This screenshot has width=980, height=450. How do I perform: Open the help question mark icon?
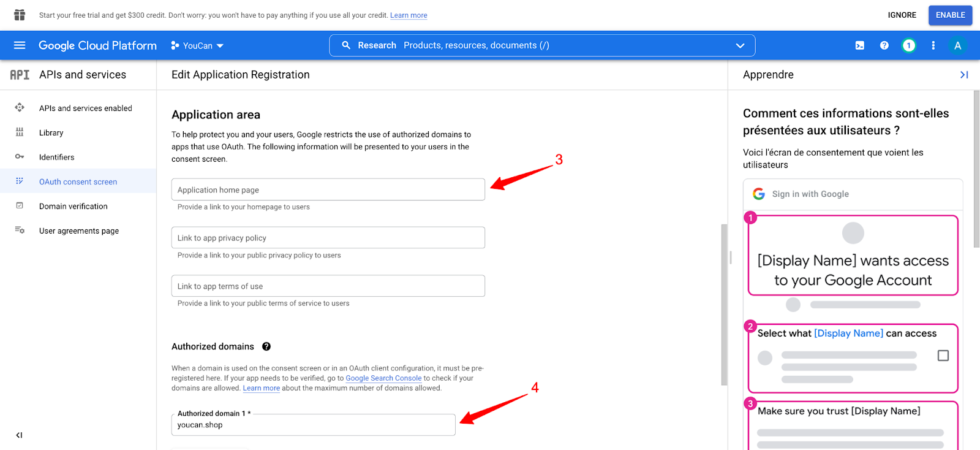884,45
